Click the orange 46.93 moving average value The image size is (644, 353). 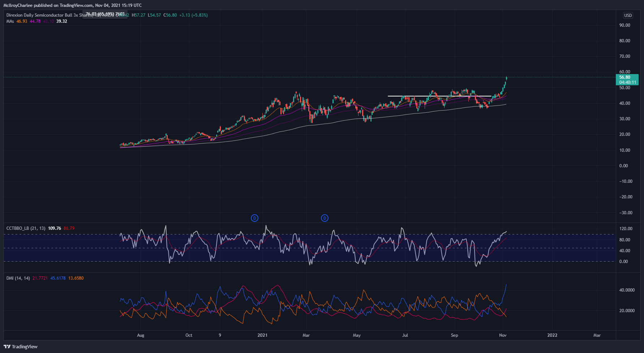(22, 21)
